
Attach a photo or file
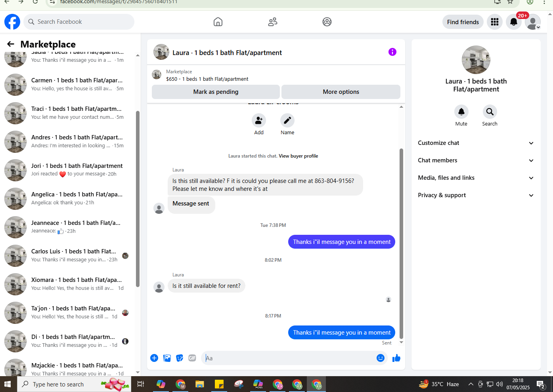coord(167,358)
